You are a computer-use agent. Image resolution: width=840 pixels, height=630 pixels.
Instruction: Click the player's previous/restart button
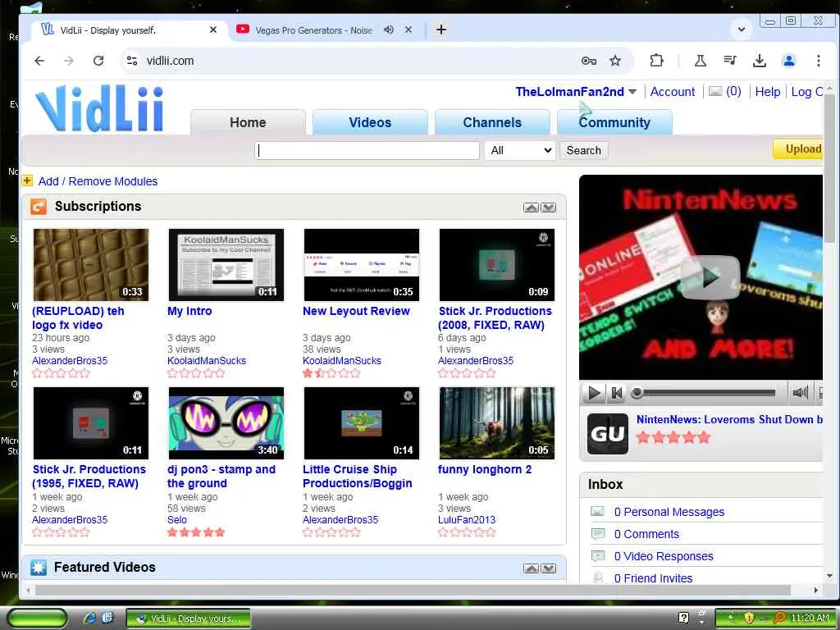pyautogui.click(x=617, y=393)
